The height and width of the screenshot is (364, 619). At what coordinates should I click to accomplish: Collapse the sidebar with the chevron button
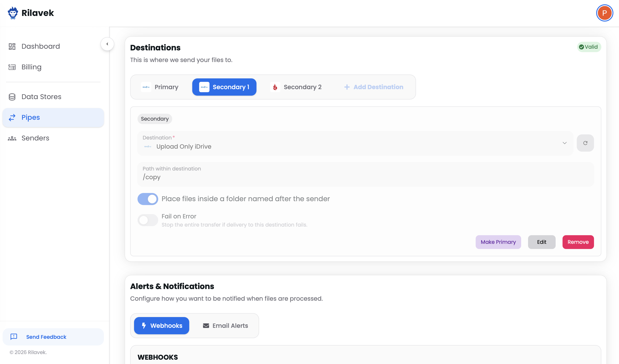107,44
